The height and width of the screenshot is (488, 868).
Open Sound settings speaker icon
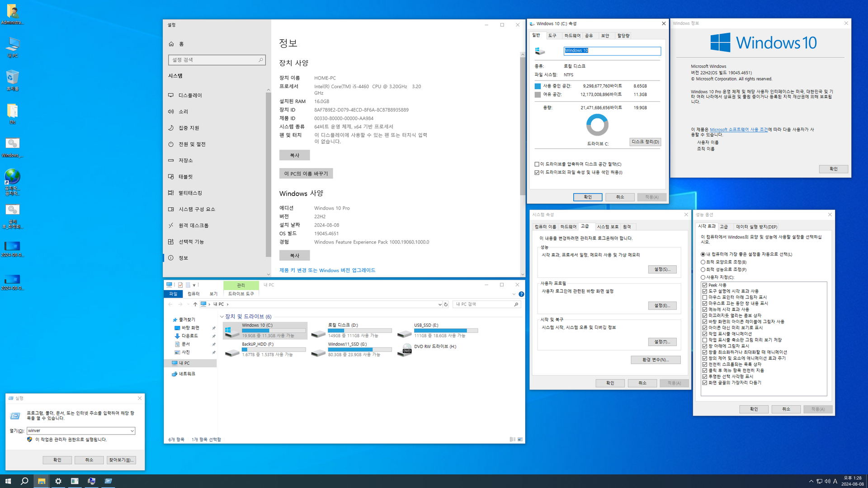click(171, 112)
